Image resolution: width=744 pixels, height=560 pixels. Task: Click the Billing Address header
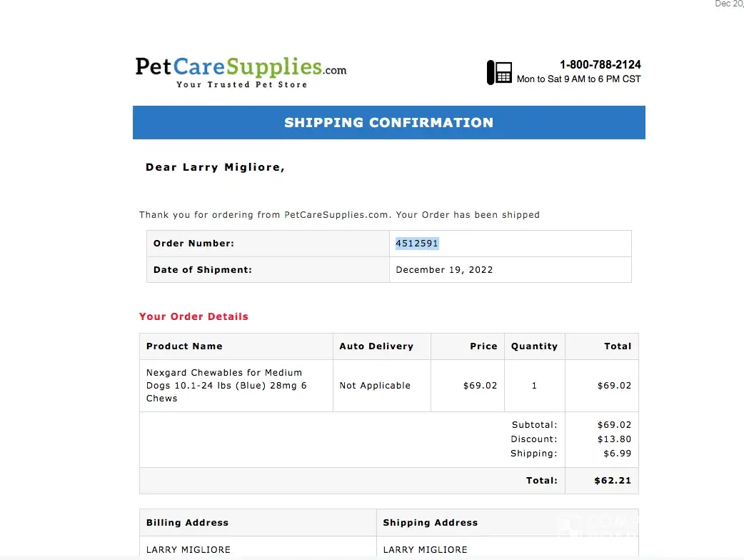click(187, 523)
